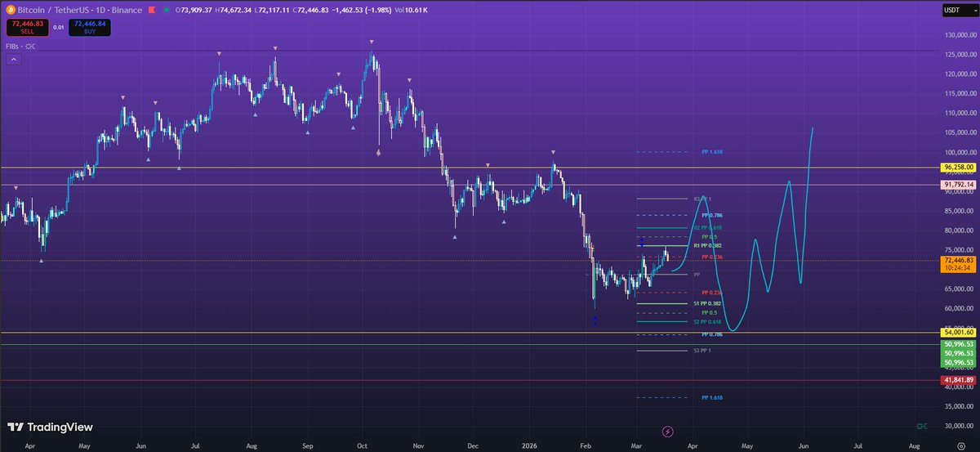This screenshot has width=980, height=452.
Task: Click the blue BUY 72,446.84 button
Action: click(91, 28)
